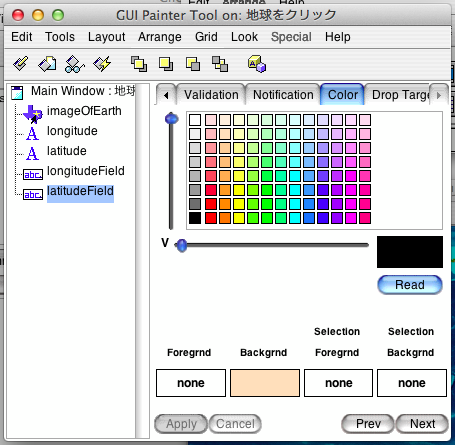Click the A label icon beside latitude

(32, 153)
